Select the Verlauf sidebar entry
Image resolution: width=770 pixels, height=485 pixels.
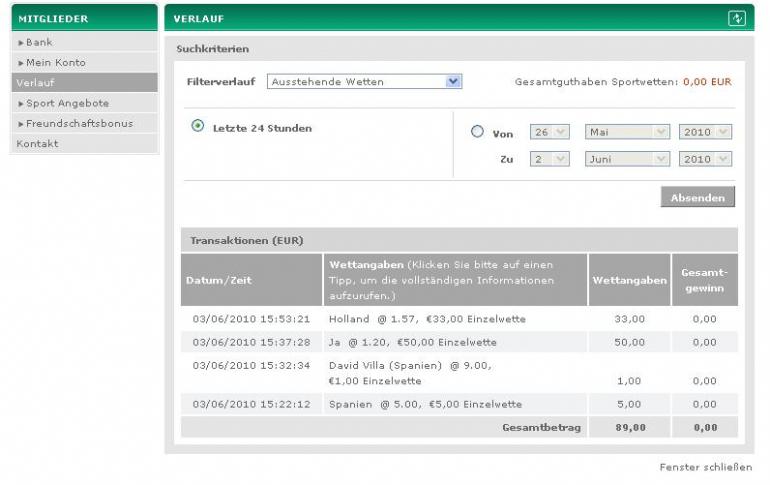(x=84, y=82)
